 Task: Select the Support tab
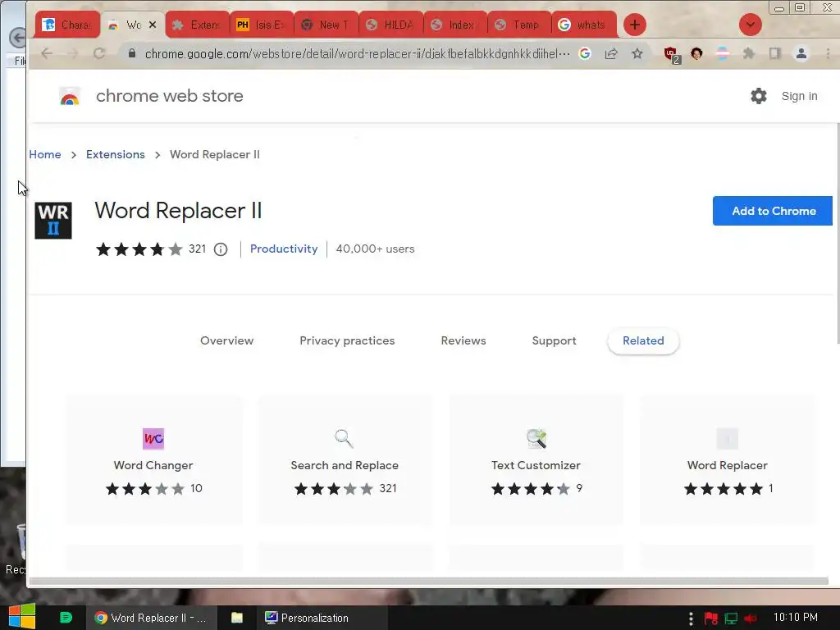point(554,340)
